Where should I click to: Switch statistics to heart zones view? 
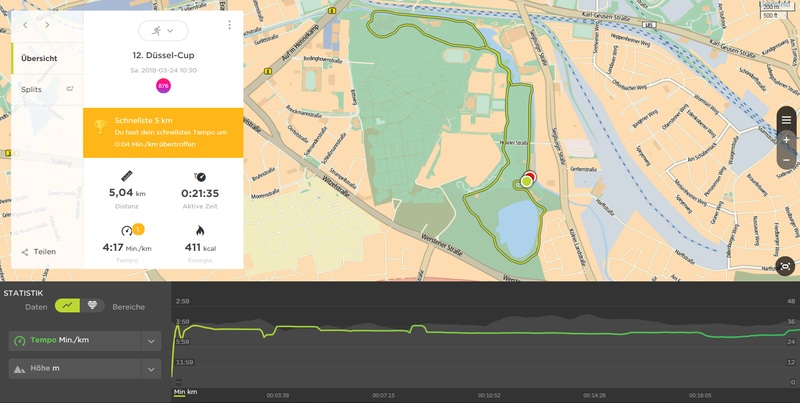[x=93, y=306]
